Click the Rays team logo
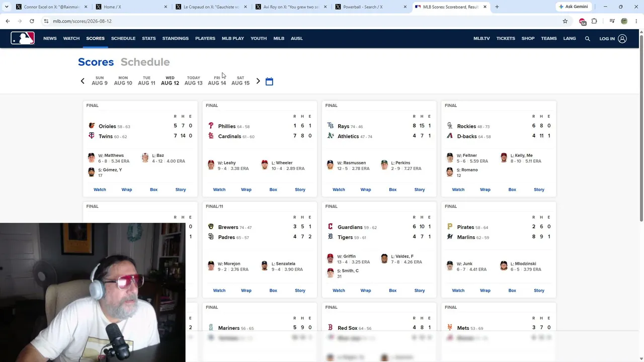 (x=331, y=126)
